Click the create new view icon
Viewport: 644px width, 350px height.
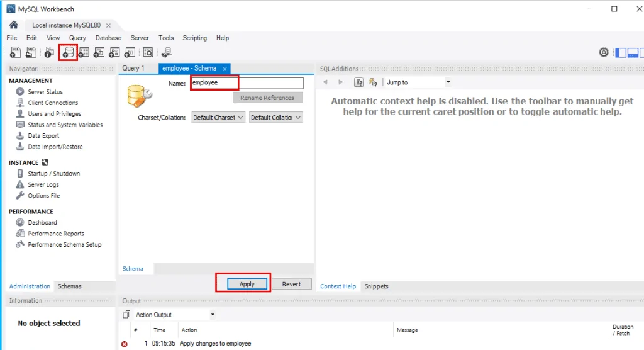[x=99, y=52]
